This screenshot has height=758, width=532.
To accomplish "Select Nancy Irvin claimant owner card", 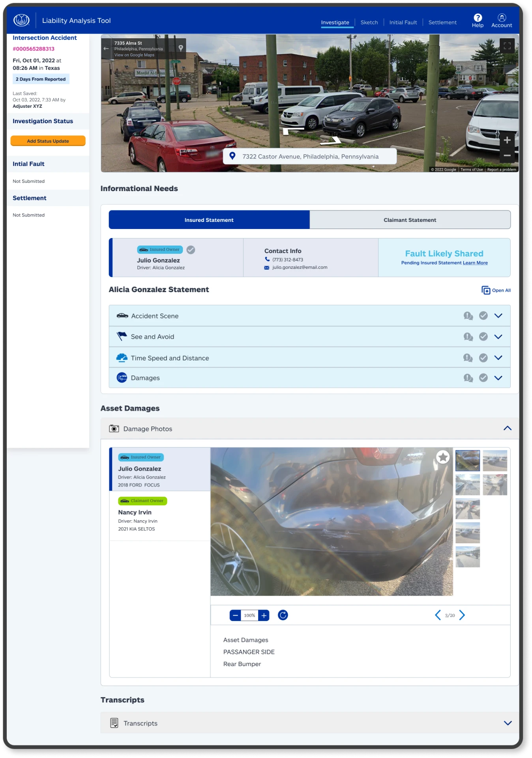I will pyautogui.click(x=160, y=516).
